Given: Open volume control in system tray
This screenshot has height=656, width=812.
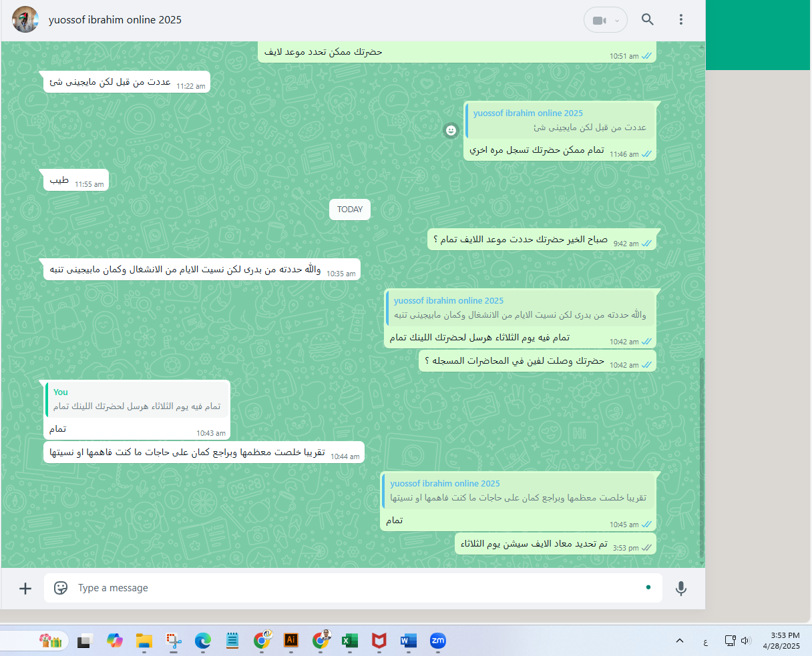Looking at the screenshot, I should click(x=746, y=641).
